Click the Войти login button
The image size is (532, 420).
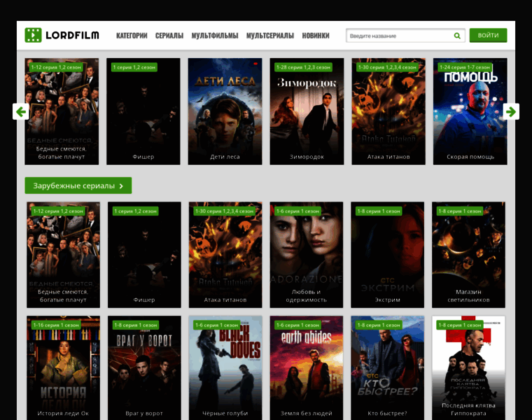(x=488, y=35)
